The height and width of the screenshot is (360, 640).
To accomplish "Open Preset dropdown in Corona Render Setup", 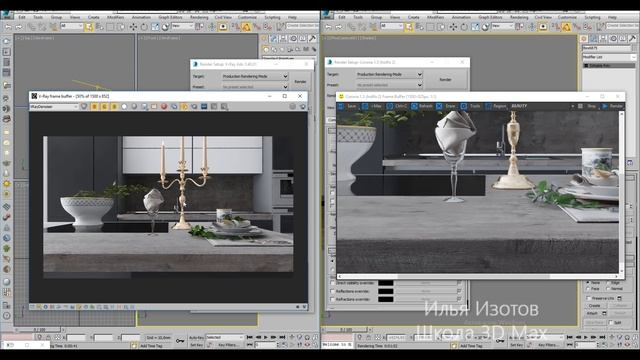I will (x=389, y=85).
